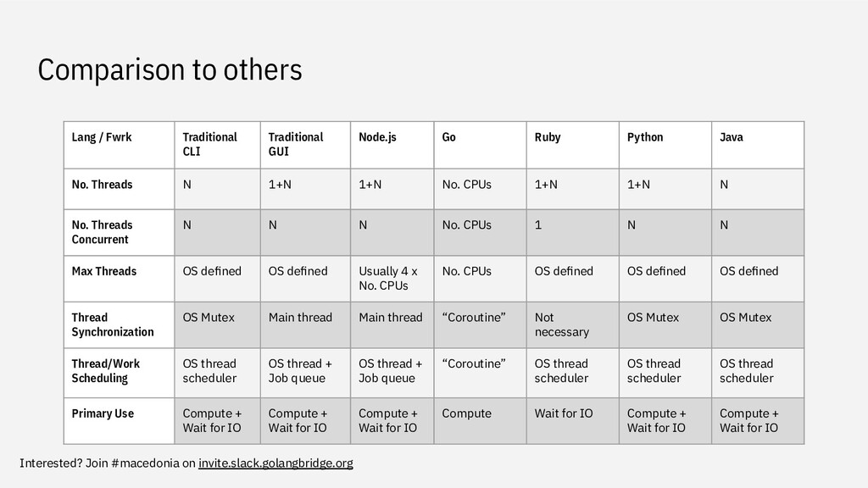Viewport: 868px width, 488px height.
Task: Click the Ruby column header
Action: point(572,145)
